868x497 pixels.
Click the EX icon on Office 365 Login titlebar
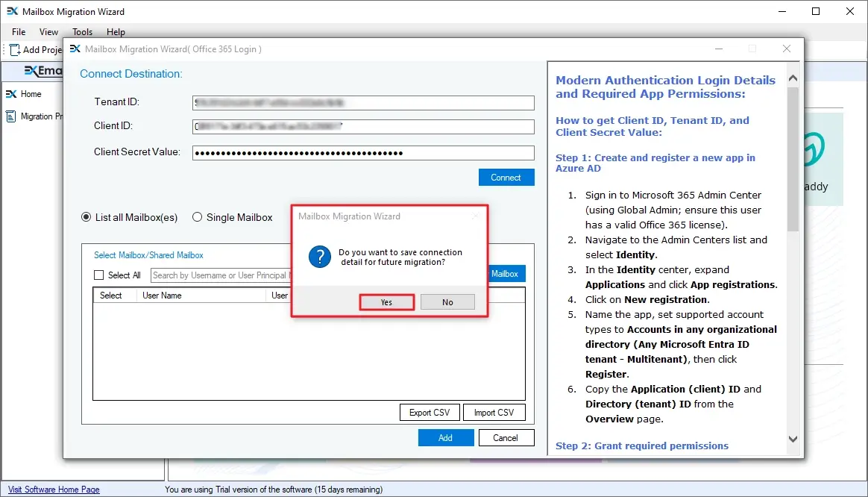[75, 49]
